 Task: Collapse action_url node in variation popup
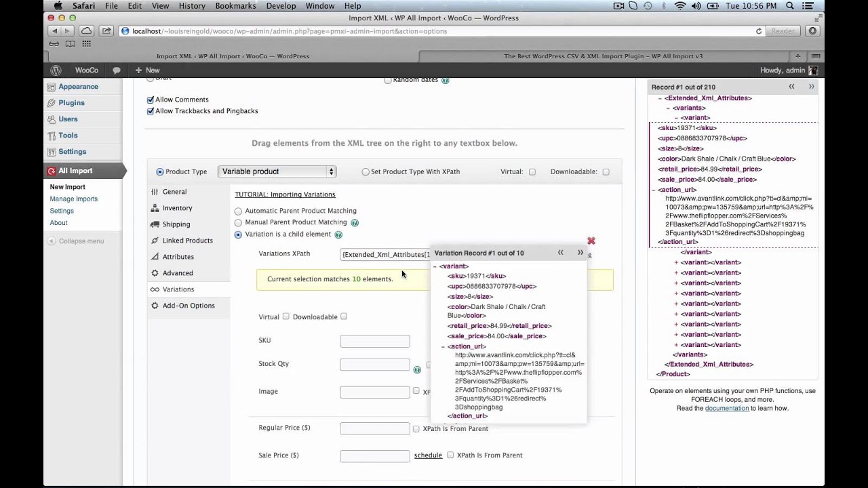pyautogui.click(x=443, y=347)
